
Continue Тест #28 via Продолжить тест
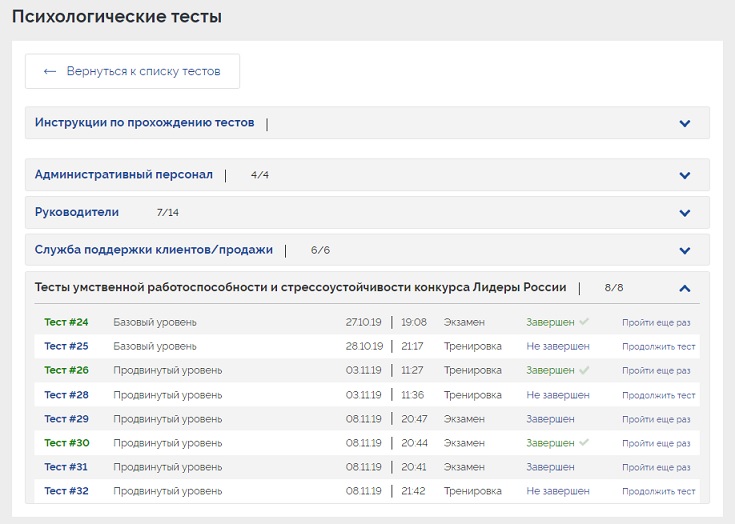coord(658,395)
